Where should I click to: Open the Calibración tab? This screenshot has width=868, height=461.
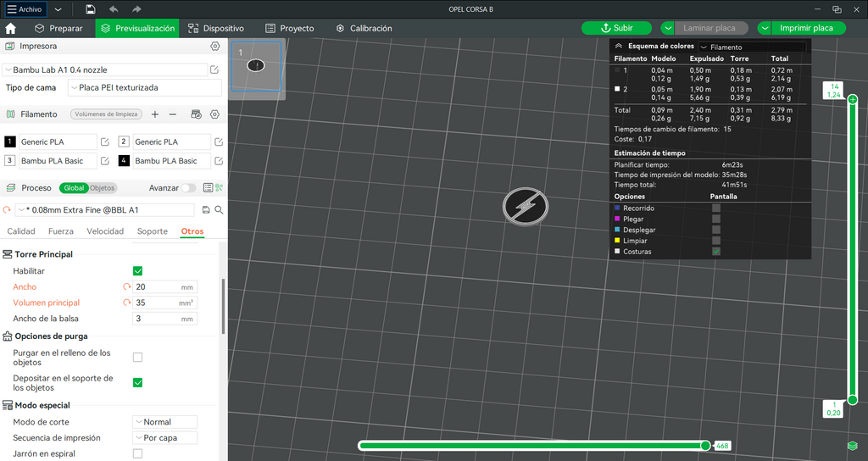tap(364, 28)
